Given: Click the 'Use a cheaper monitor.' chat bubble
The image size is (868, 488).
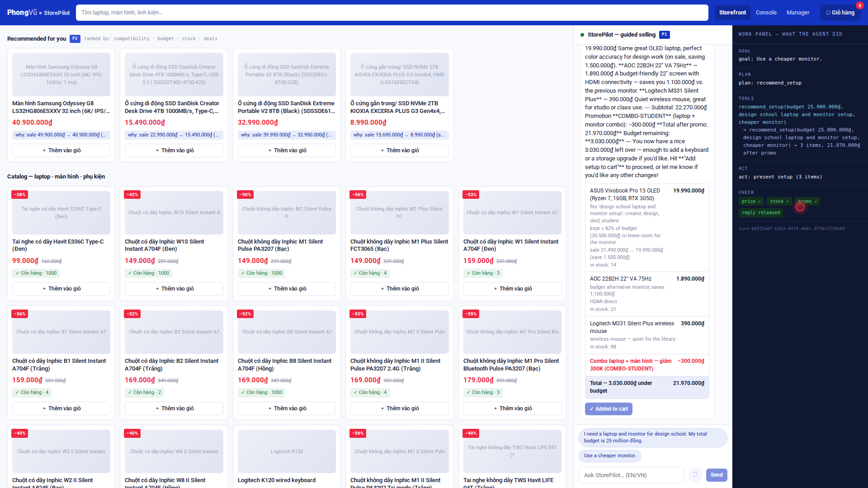Looking at the screenshot, I should tap(610, 455).
